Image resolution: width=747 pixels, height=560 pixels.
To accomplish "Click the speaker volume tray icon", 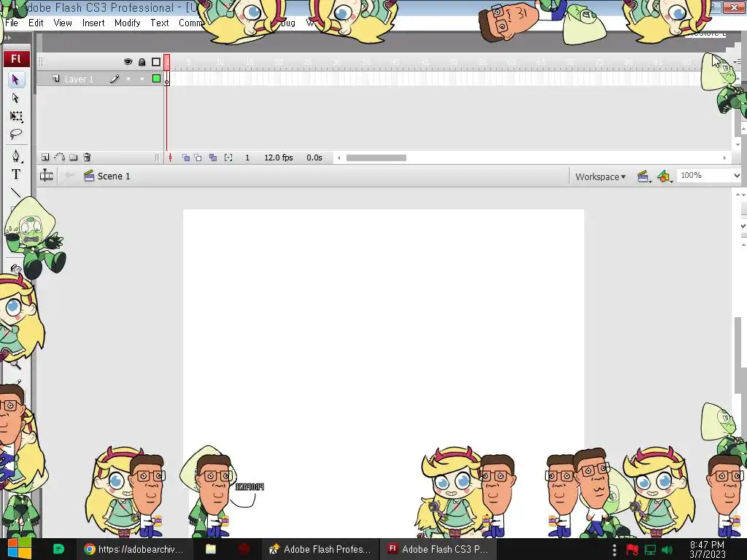I will 667,550.
